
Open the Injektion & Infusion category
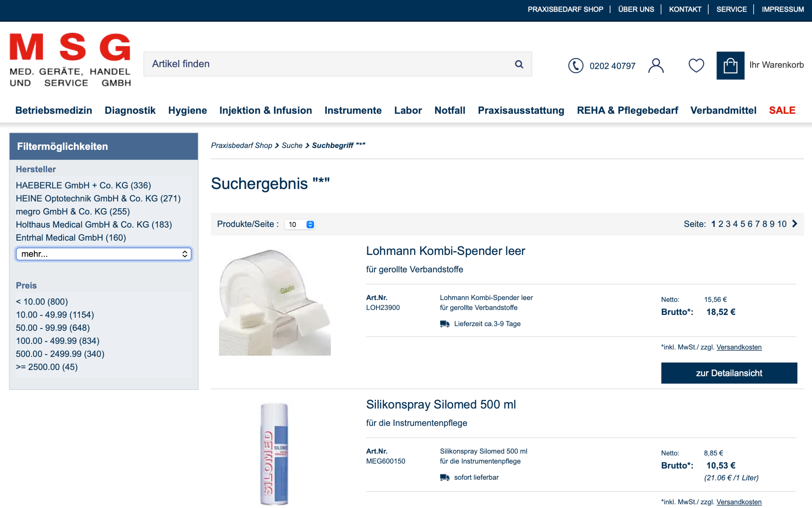[266, 110]
